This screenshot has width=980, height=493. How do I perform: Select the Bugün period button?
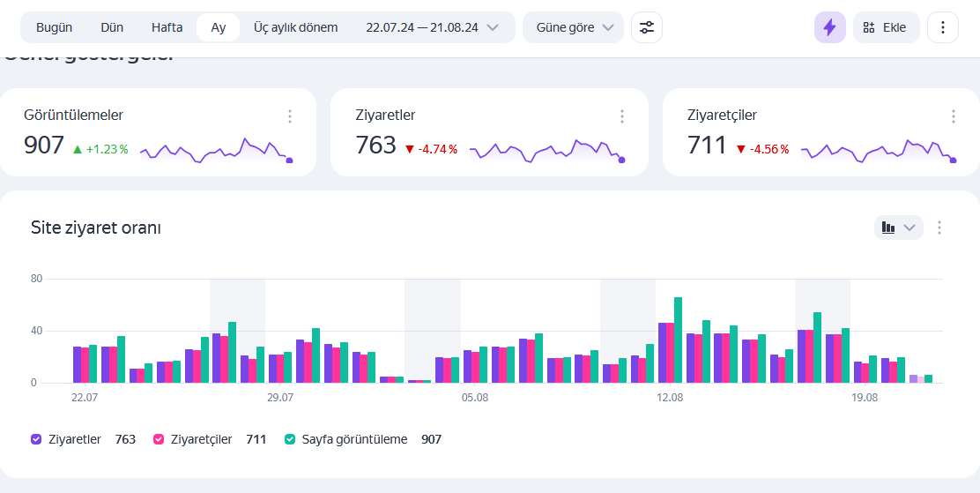coord(55,27)
